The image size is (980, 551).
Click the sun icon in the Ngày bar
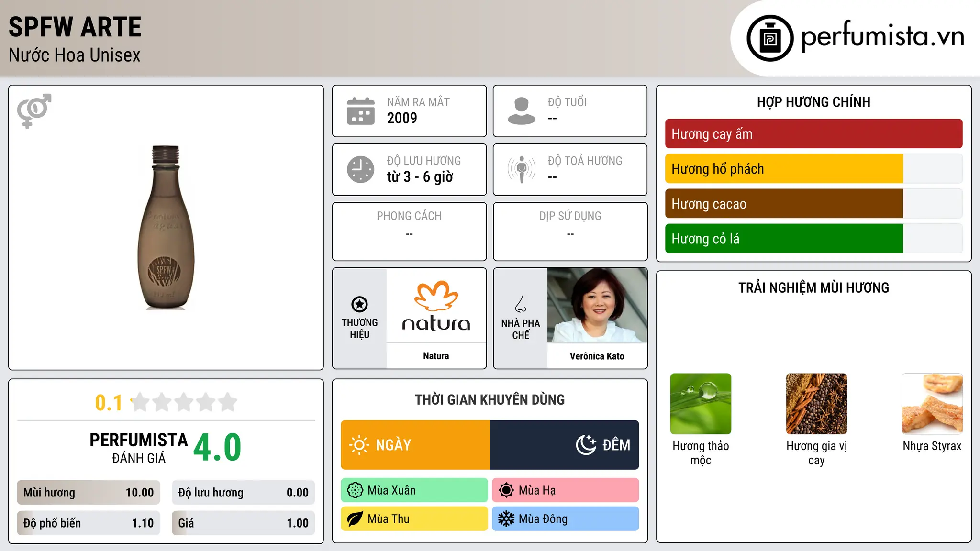pyautogui.click(x=359, y=445)
